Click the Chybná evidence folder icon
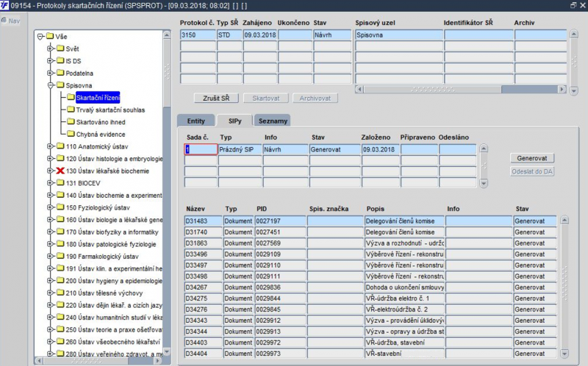Screen dimensions: 588x366 coord(71,134)
